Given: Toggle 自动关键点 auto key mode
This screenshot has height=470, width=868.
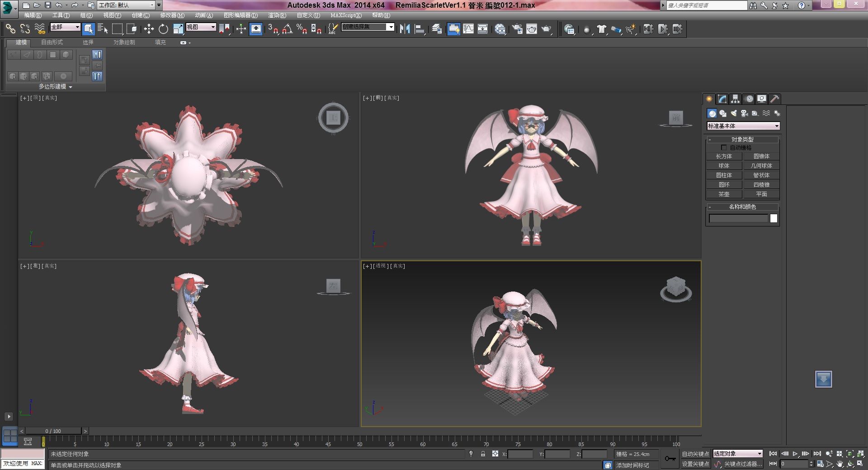Looking at the screenshot, I should click(695, 454).
